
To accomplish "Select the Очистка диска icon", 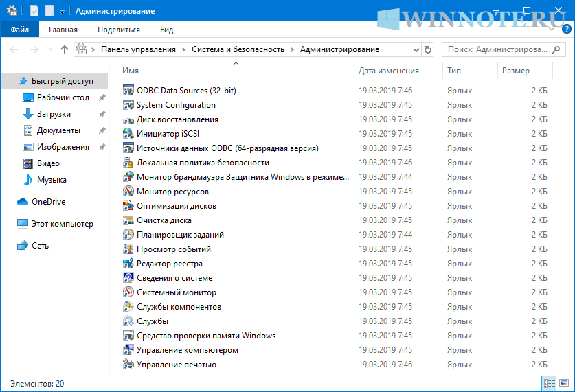I will [128, 220].
